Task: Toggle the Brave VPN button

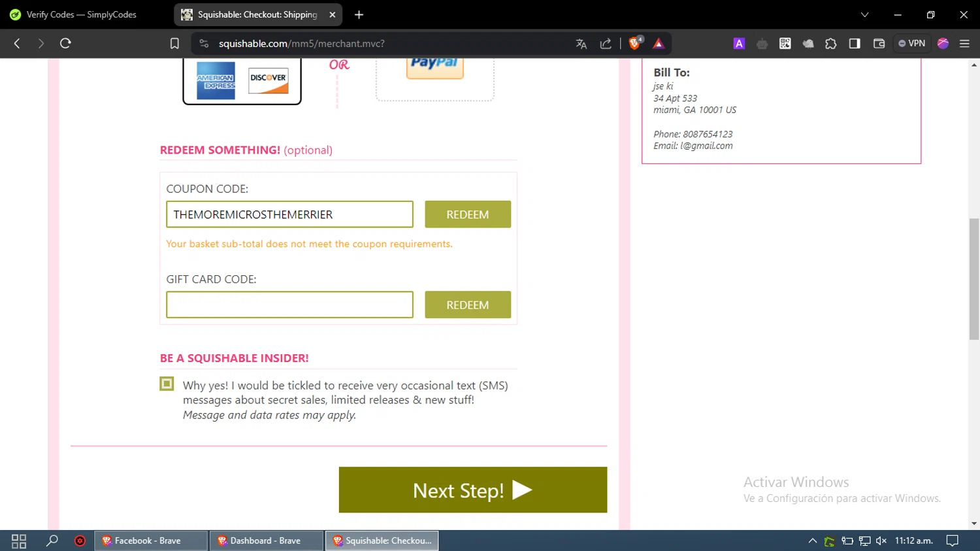Action: 911,43
